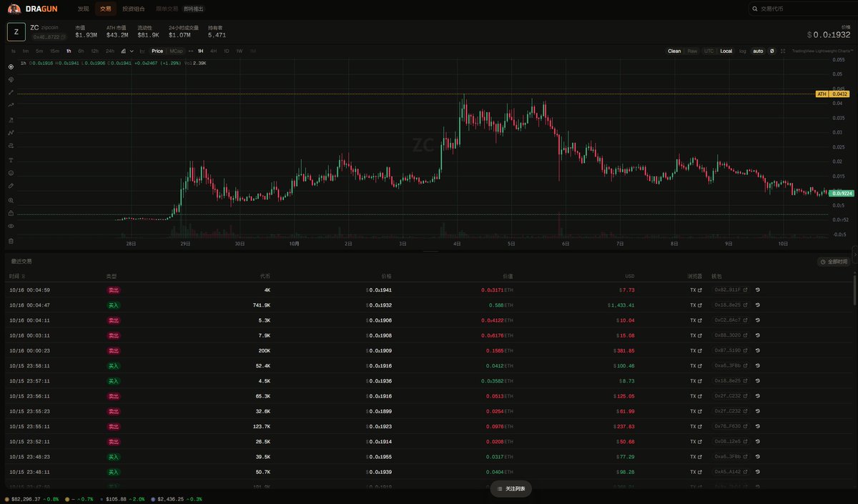The image size is (858, 504).
Task: Activate the zoom-in magnifier tool
Action: pos(11,201)
